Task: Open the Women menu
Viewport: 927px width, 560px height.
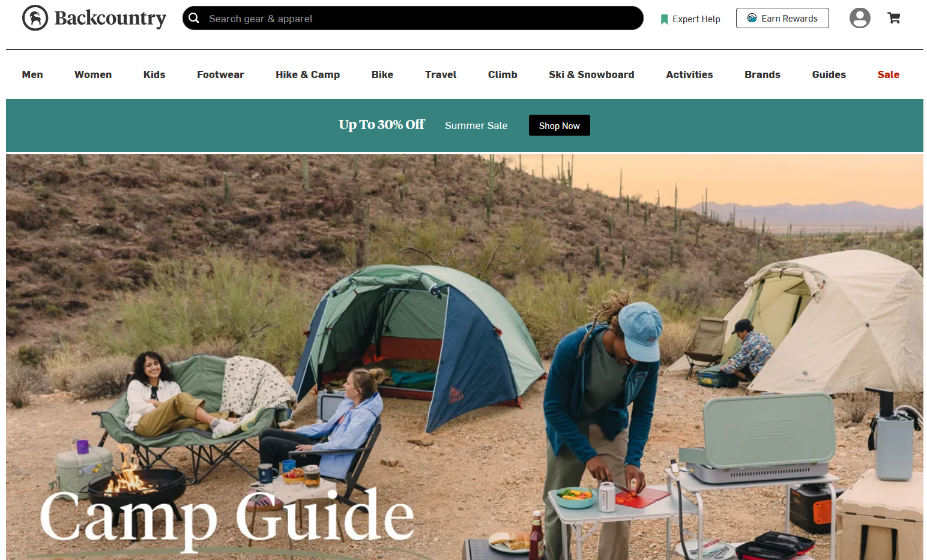Action: point(93,74)
